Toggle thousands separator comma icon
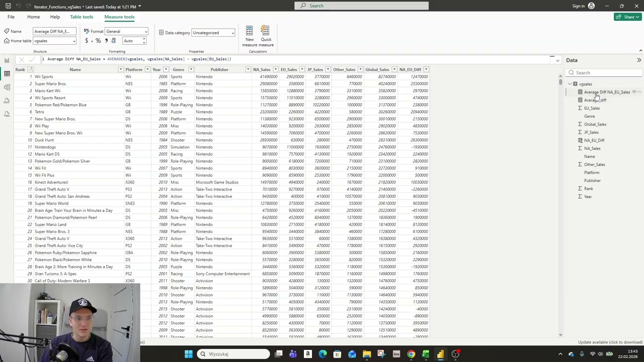The image size is (644, 362). [x=106, y=41]
